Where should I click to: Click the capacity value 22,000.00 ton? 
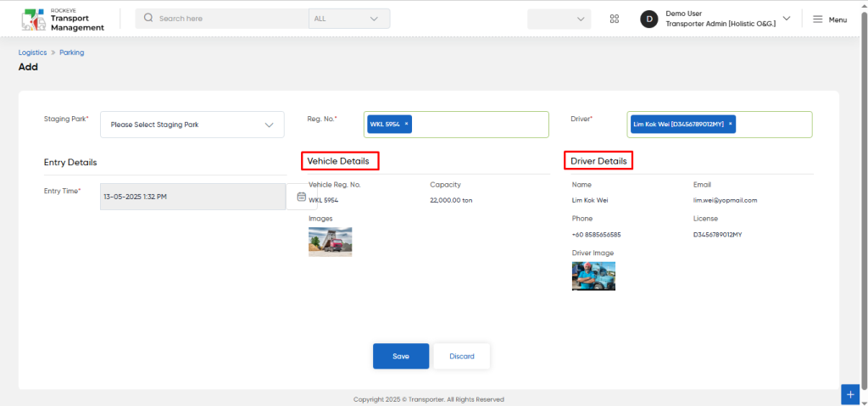pos(451,201)
